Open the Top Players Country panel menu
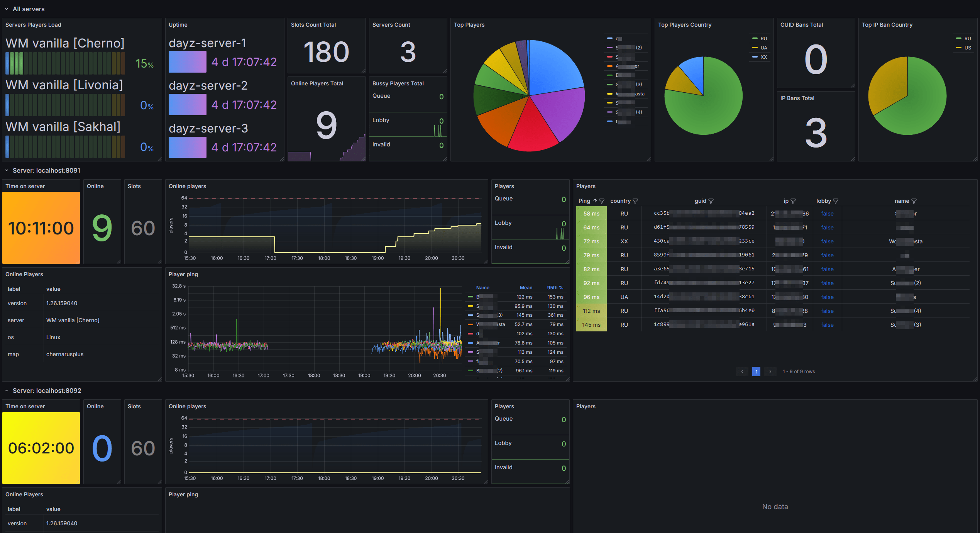Viewport: 980px width, 533px height. tap(684, 25)
